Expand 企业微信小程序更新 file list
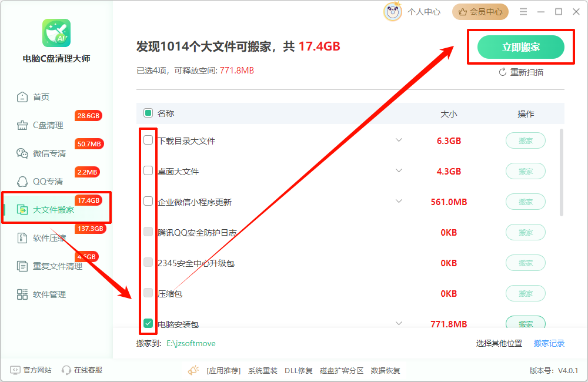 399,202
